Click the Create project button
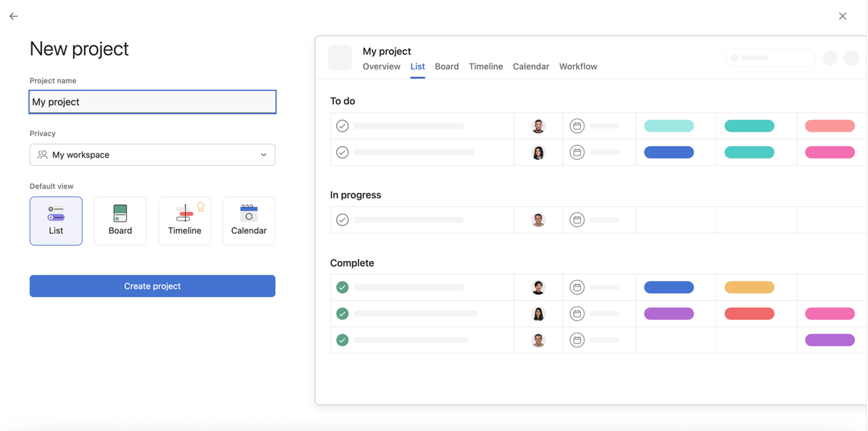The image size is (868, 431). click(x=152, y=286)
